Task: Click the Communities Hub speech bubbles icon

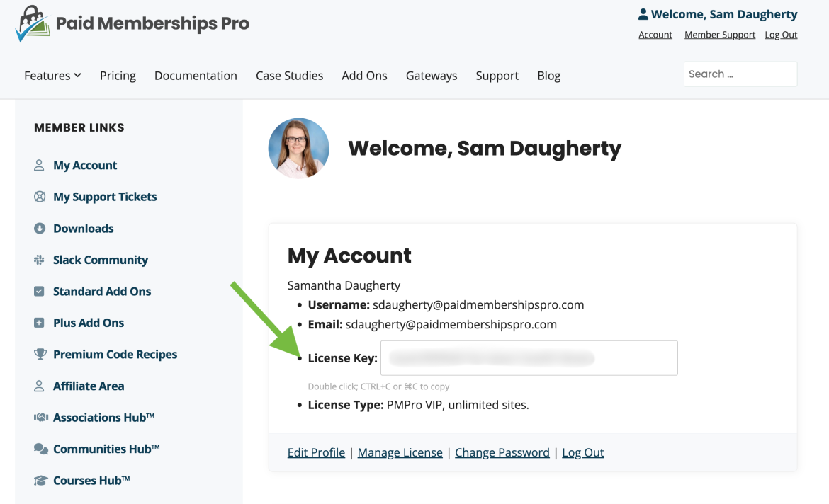Action: point(40,449)
